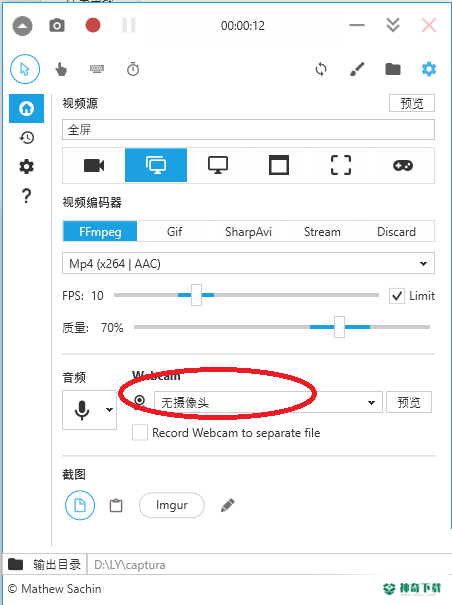This screenshot has width=452, height=605.
Task: Toggle the keystrokes keyboard overlay icon
Action: coord(96,69)
